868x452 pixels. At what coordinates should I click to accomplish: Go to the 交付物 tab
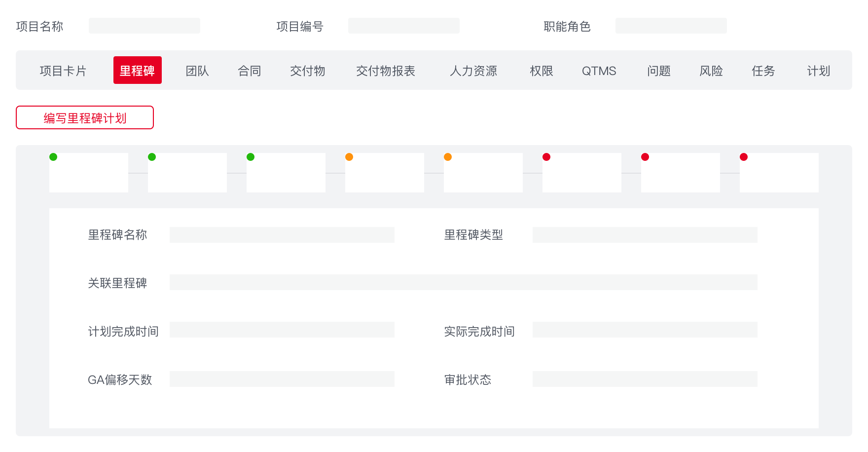[308, 71]
